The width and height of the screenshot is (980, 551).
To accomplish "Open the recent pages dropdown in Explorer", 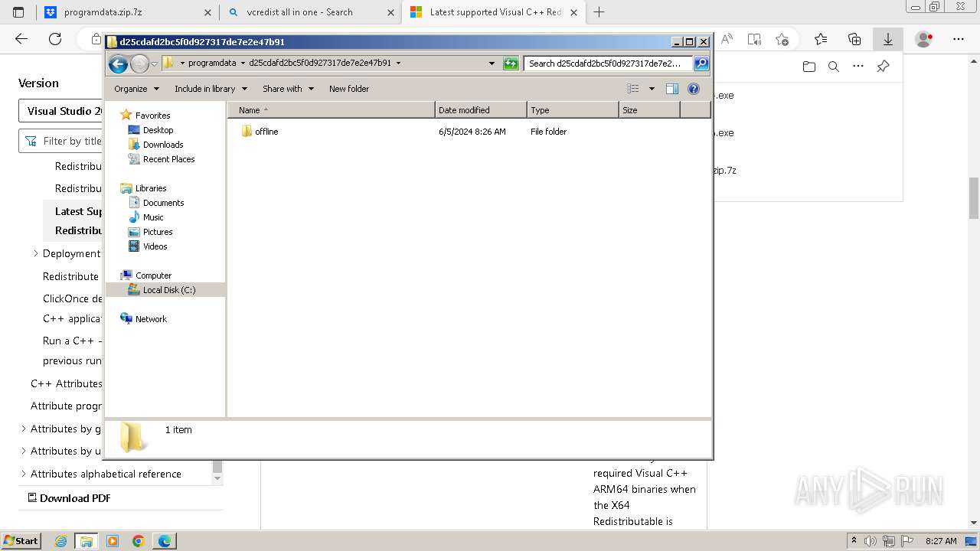I will [154, 64].
